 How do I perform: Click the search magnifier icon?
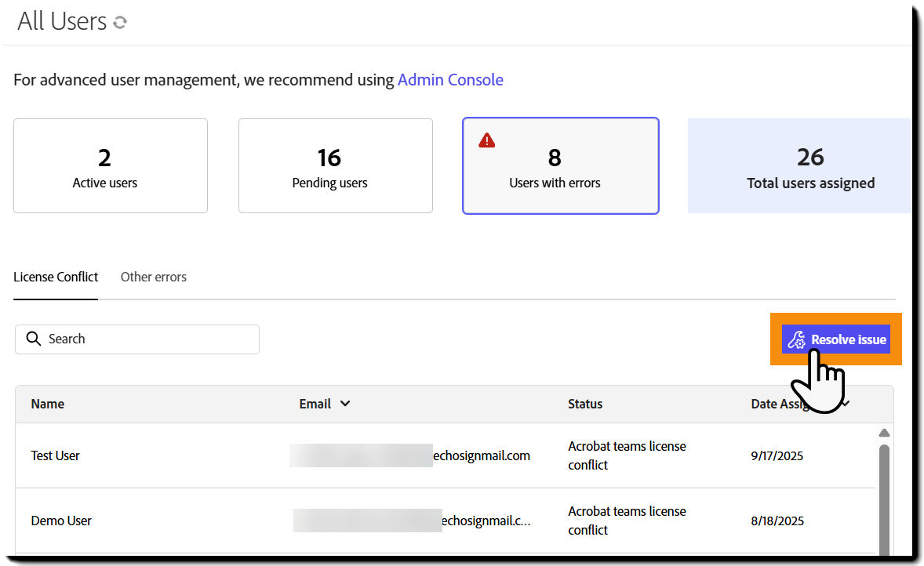(34, 339)
